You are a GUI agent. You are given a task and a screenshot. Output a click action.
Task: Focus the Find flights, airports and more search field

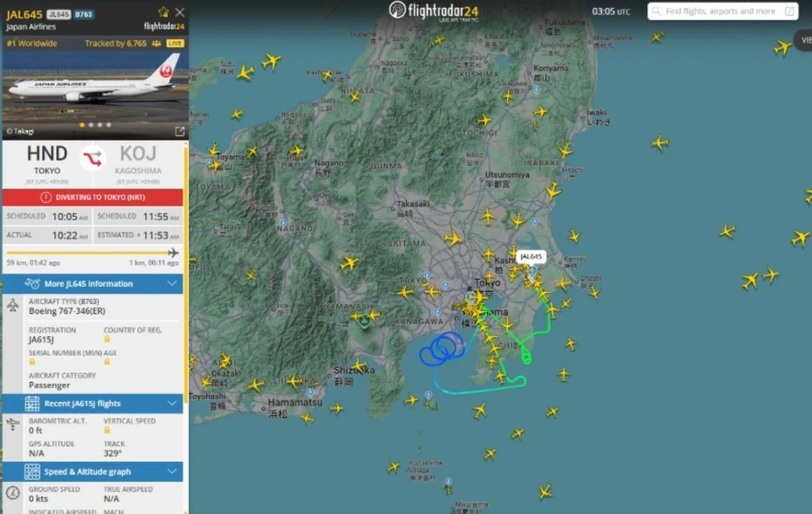(723, 11)
